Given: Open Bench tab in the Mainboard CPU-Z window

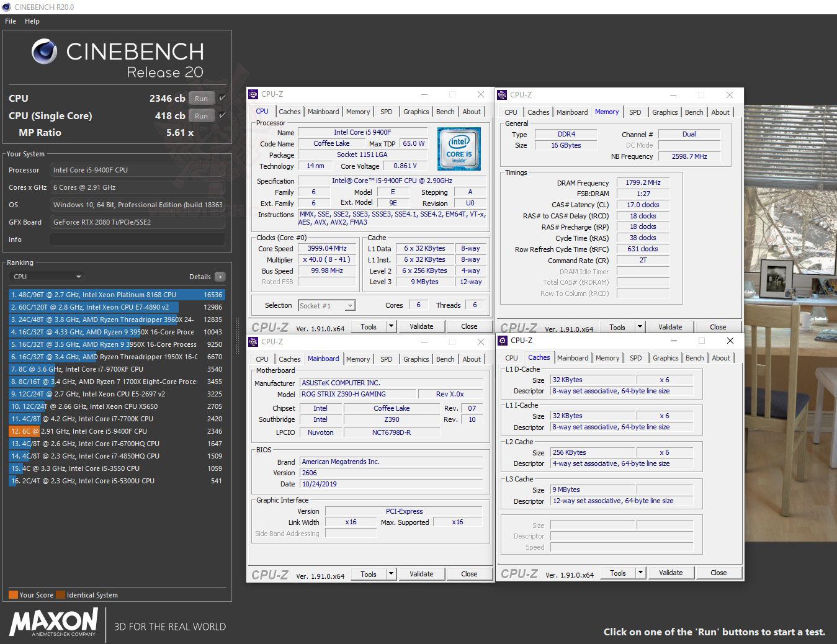Looking at the screenshot, I should (445, 359).
